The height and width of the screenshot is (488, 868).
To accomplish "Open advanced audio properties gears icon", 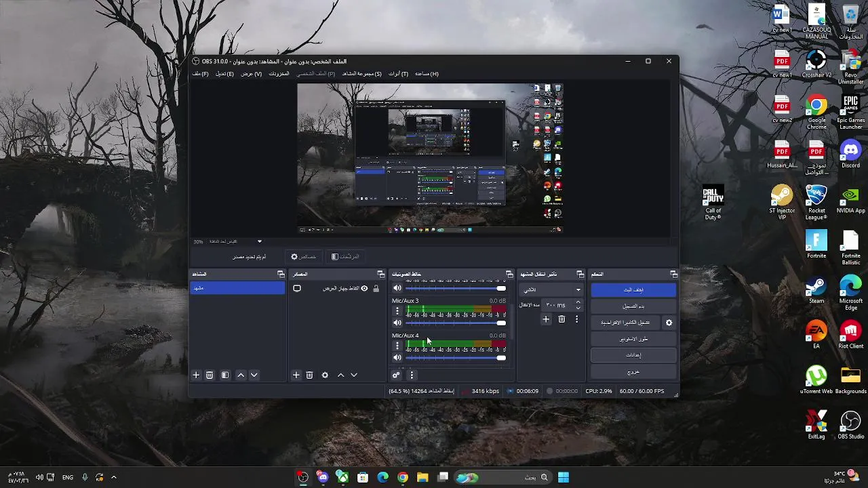I will tap(396, 375).
